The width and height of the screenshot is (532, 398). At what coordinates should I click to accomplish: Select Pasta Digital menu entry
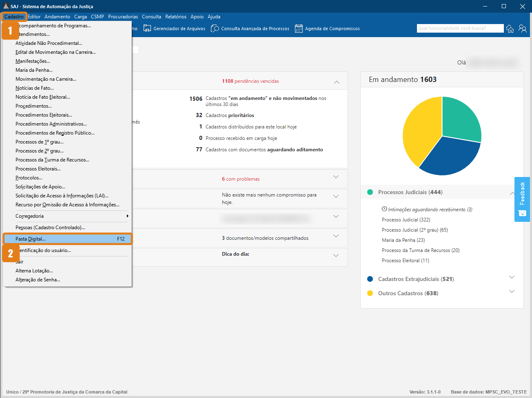click(67, 239)
